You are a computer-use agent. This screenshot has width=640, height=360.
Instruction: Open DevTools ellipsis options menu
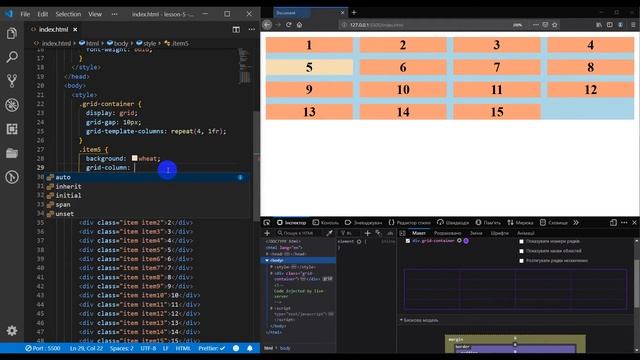pos(624,222)
